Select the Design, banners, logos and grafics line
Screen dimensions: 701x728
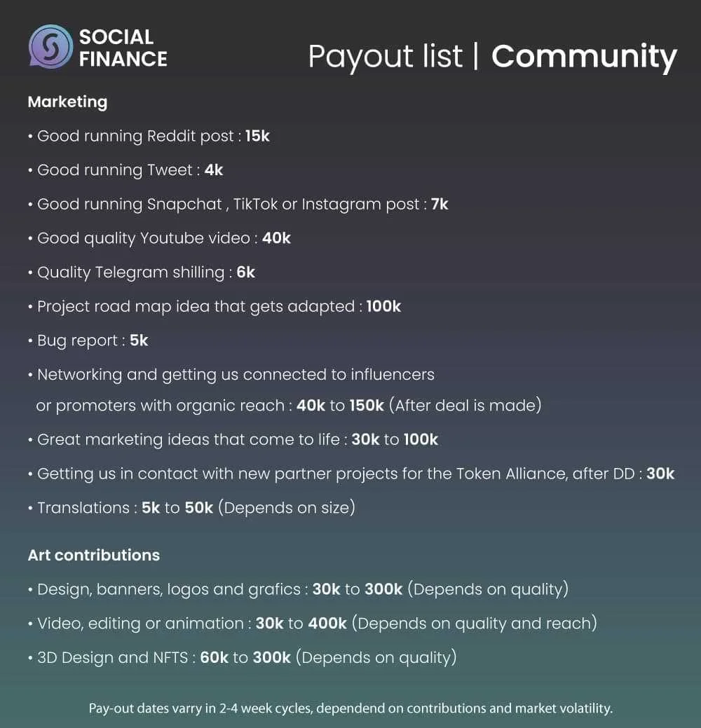pos(298,590)
